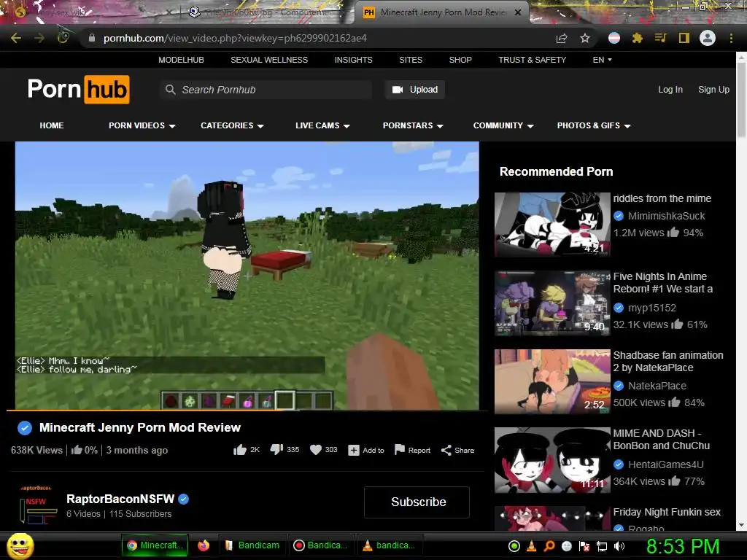Open the SEXUAL WELLNESS top link
The width and height of the screenshot is (747, 560).
click(x=269, y=60)
